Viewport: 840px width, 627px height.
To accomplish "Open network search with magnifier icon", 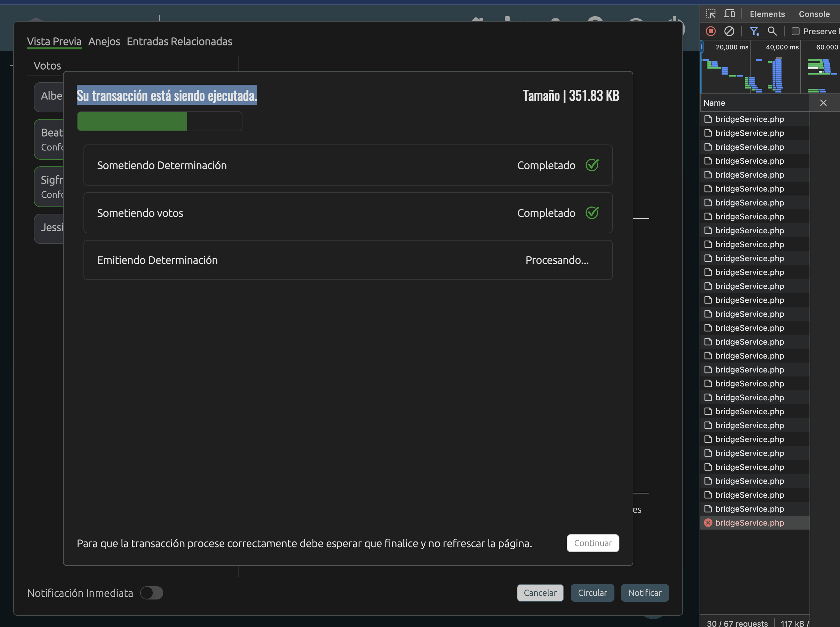I will pos(772,31).
